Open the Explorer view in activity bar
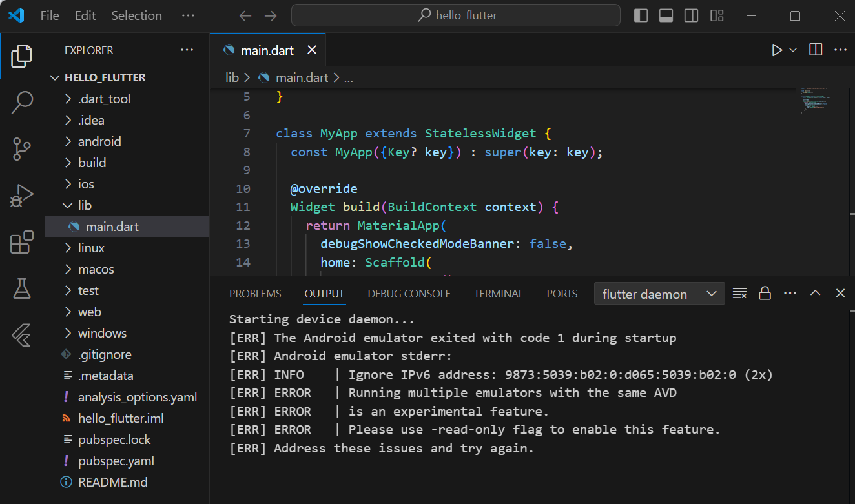The image size is (855, 504). coord(22,56)
